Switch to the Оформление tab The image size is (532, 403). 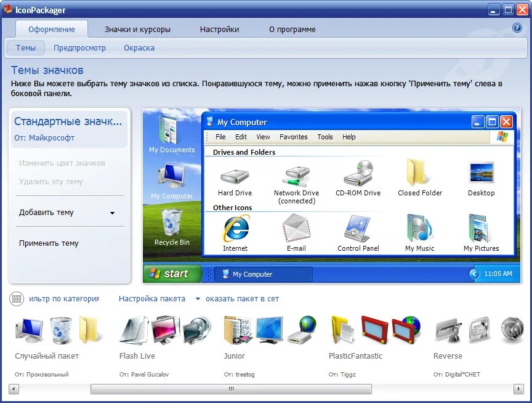click(x=52, y=29)
